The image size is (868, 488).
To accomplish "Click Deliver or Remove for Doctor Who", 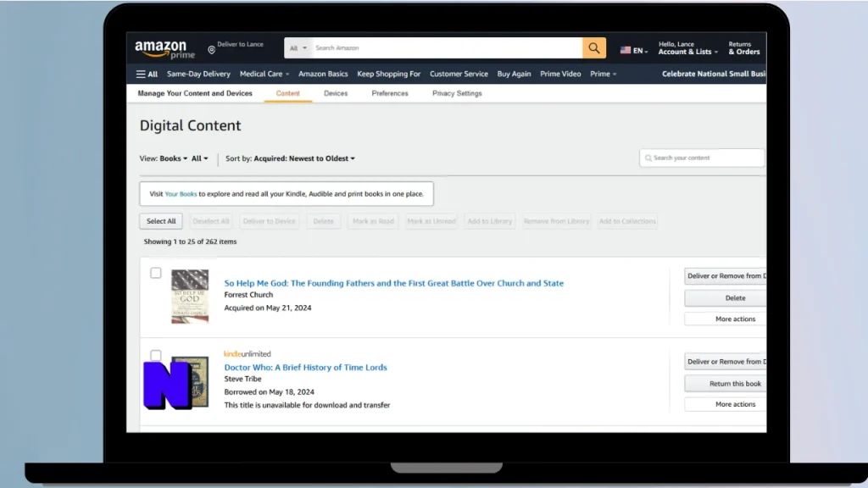I will 726,362.
